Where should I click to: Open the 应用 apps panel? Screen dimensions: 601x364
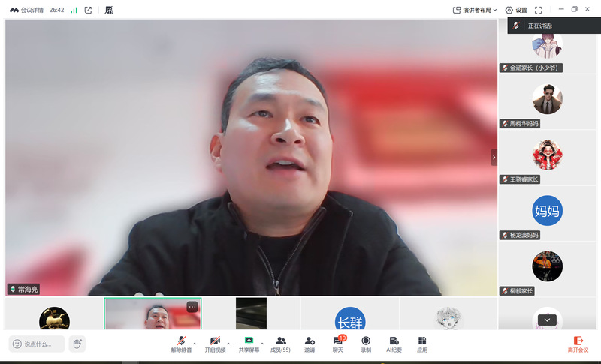pyautogui.click(x=422, y=344)
